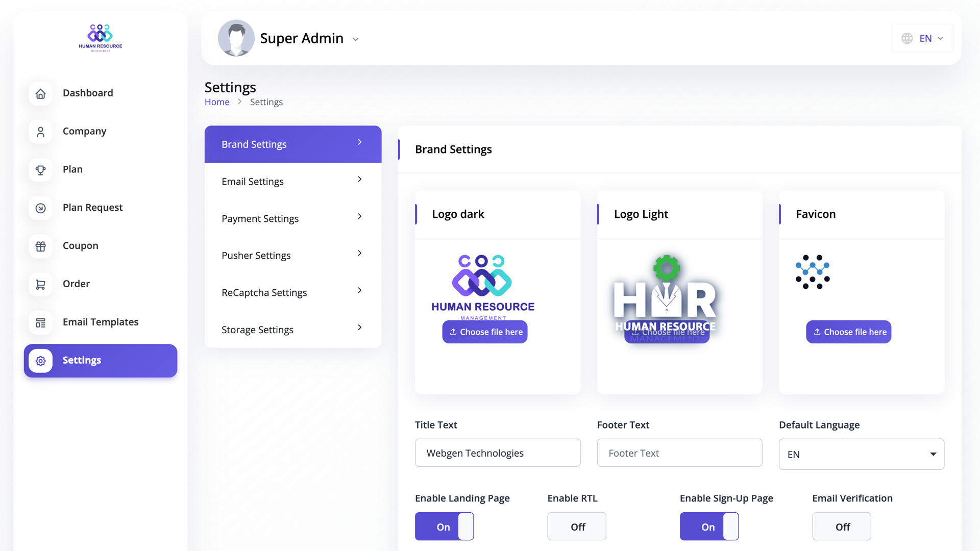Click the Email Templates layout icon
Viewport: 980px width, 551px height.
click(41, 322)
